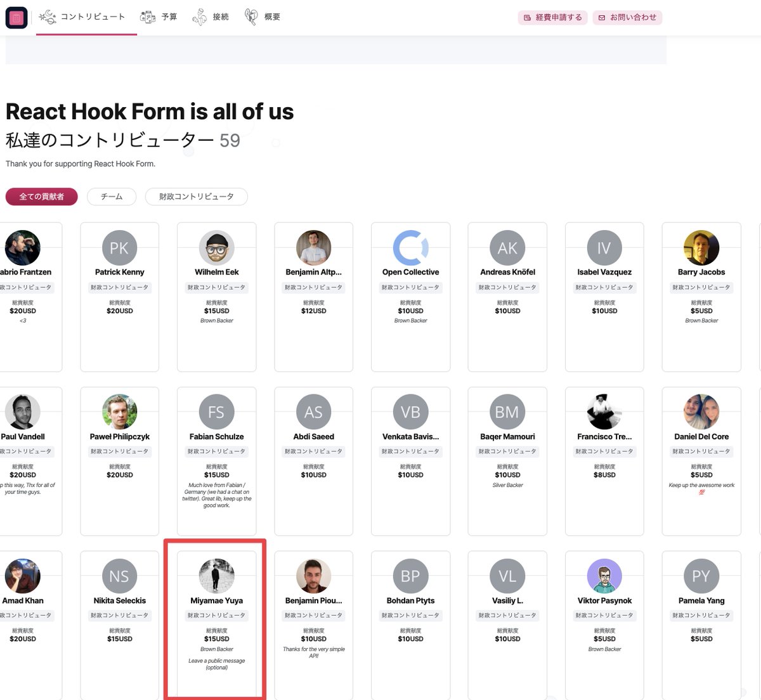Click the 'Silver Backer' text on Baqer's card
Screen dimensions: 761x700
point(507,485)
